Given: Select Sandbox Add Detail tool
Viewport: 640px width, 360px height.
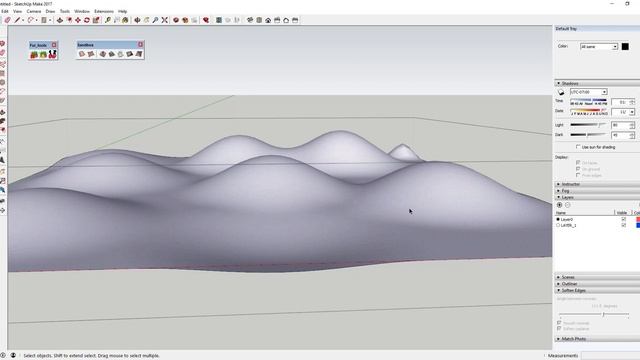Looking at the screenshot, I should 129,54.
